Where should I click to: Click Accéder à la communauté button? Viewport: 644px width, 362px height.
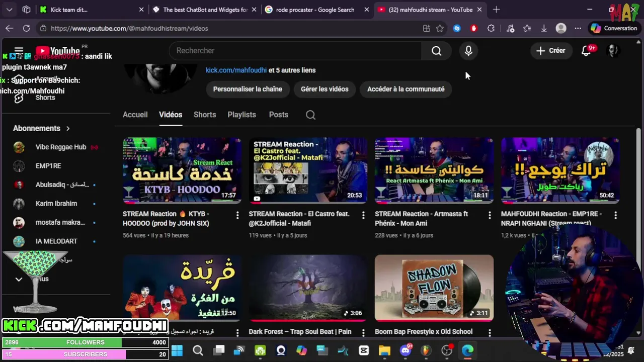click(406, 89)
